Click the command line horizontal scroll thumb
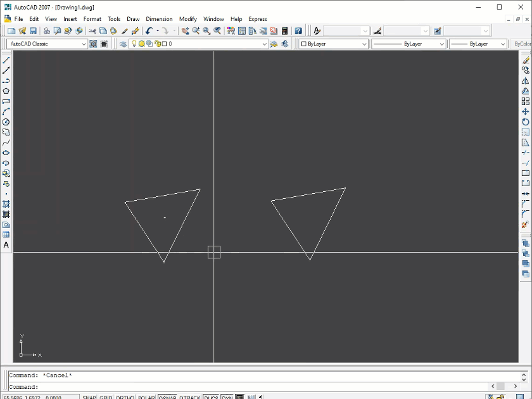532x399 pixels. click(x=500, y=386)
